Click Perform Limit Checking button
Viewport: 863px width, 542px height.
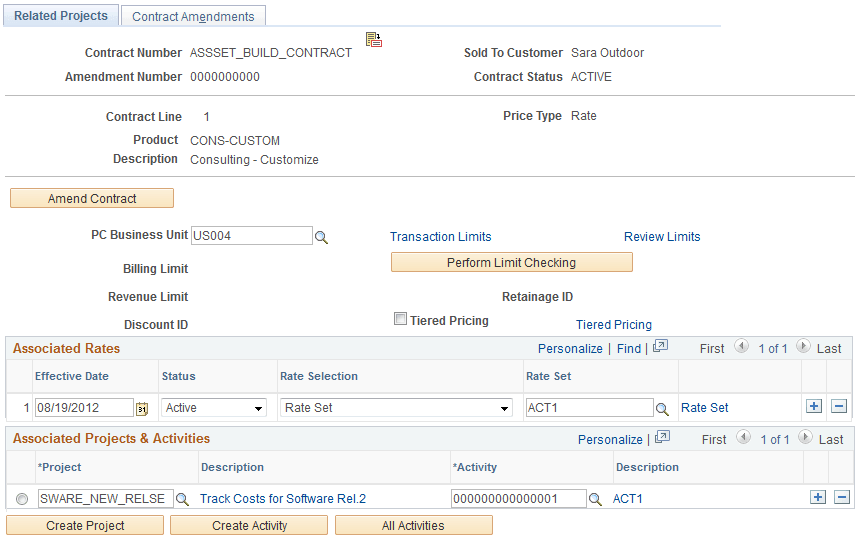[x=512, y=262]
